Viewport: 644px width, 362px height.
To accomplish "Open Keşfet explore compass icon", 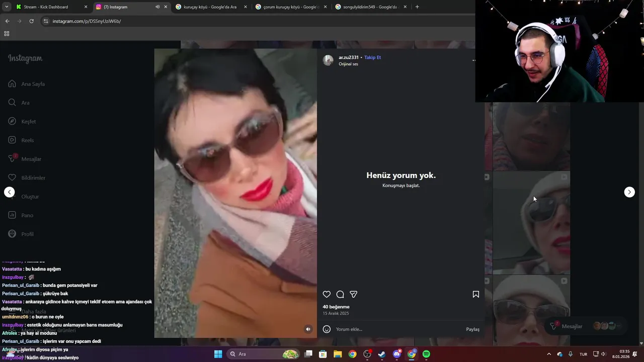I will tap(12, 121).
